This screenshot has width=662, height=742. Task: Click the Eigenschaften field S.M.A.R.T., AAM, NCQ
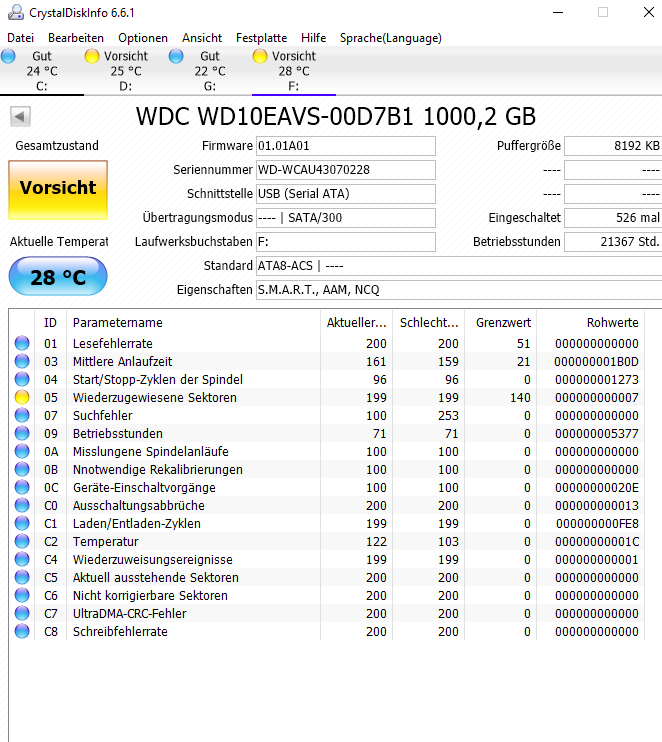(x=459, y=290)
